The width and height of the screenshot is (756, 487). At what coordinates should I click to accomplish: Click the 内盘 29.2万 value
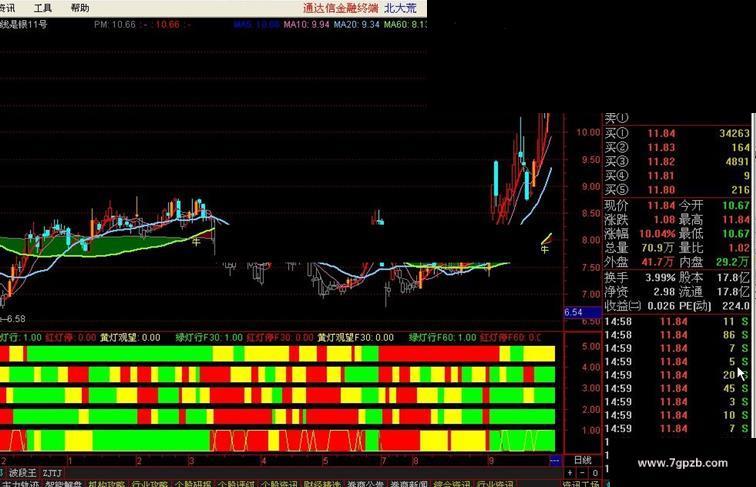732,262
